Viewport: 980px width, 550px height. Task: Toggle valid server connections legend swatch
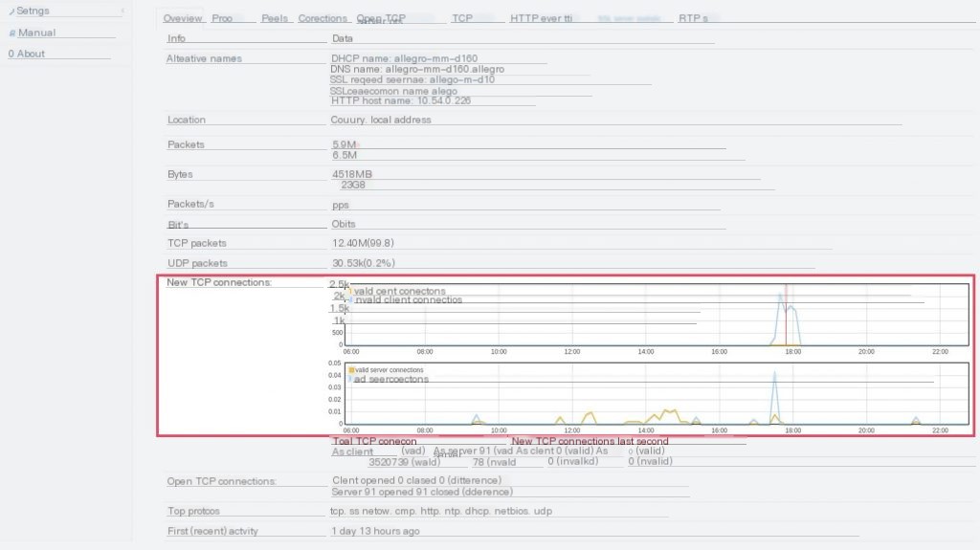click(351, 369)
